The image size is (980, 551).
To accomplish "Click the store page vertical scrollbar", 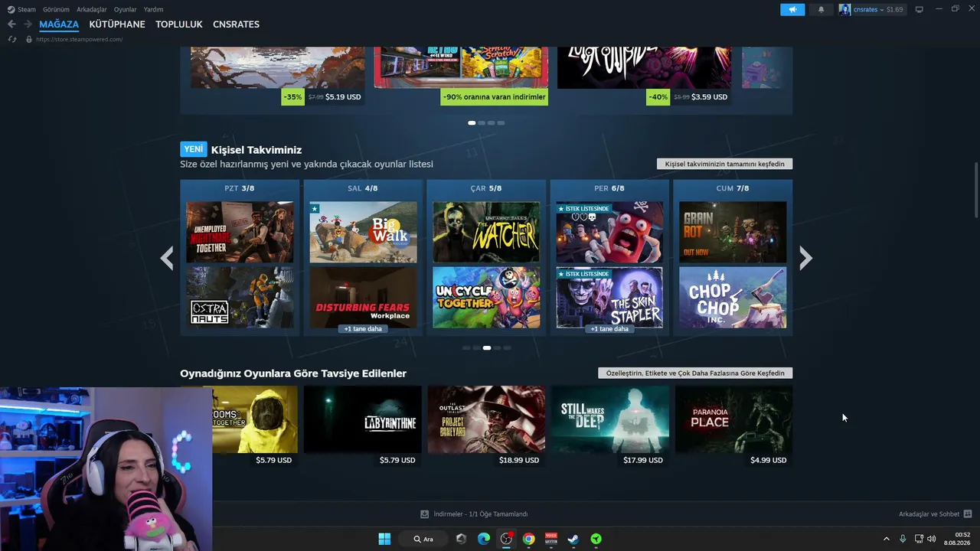I will [x=975, y=189].
